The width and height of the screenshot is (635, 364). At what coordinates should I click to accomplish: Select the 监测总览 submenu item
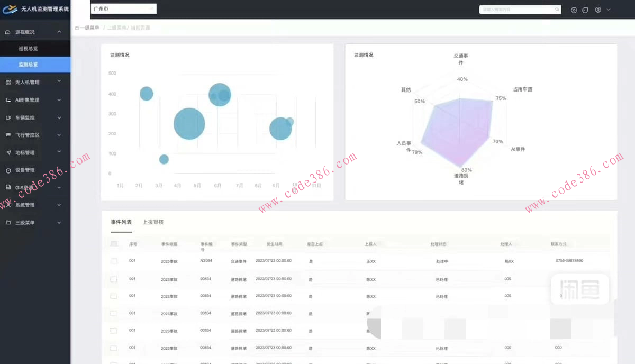point(35,65)
